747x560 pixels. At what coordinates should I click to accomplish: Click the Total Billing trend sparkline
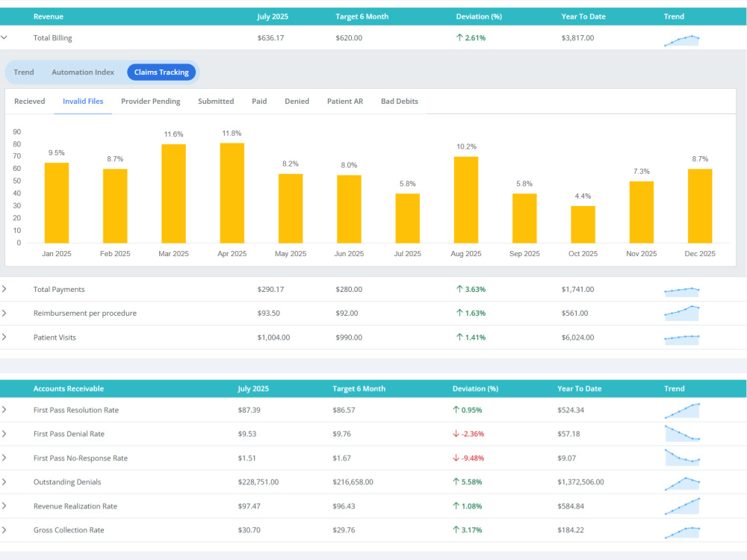(682, 40)
